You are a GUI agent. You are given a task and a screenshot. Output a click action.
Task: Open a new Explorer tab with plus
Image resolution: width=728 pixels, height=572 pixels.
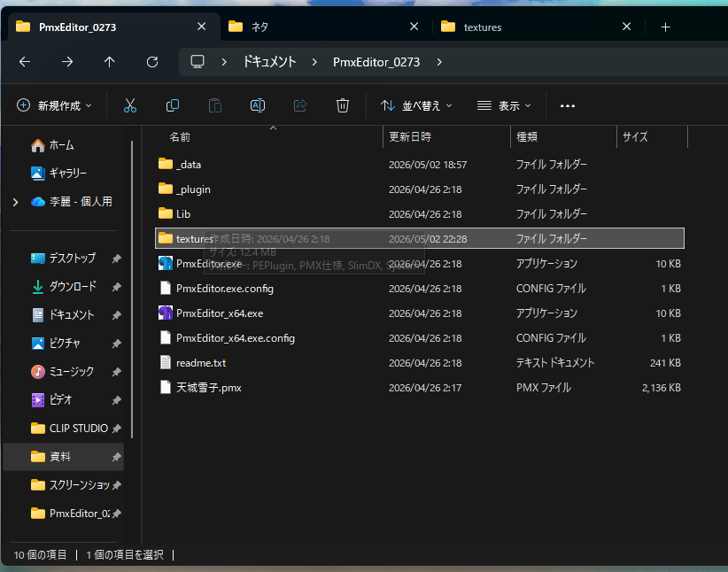pos(665,27)
